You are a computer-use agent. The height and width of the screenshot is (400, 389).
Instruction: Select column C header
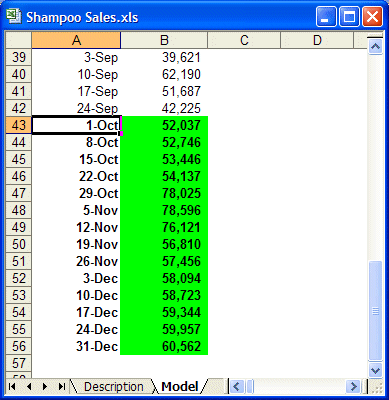pyautogui.click(x=244, y=40)
